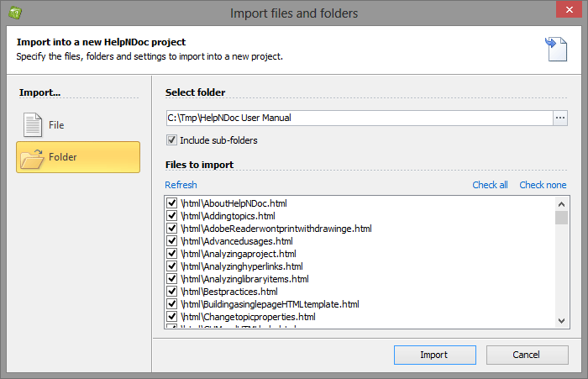This screenshot has height=379, width=588.
Task: Click the Import button
Action: (x=435, y=355)
